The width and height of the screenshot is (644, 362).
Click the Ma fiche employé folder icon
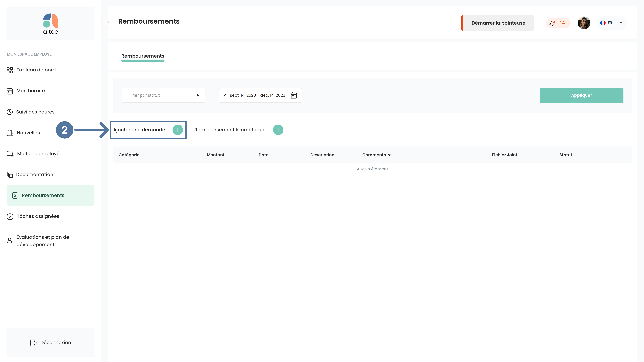10,154
